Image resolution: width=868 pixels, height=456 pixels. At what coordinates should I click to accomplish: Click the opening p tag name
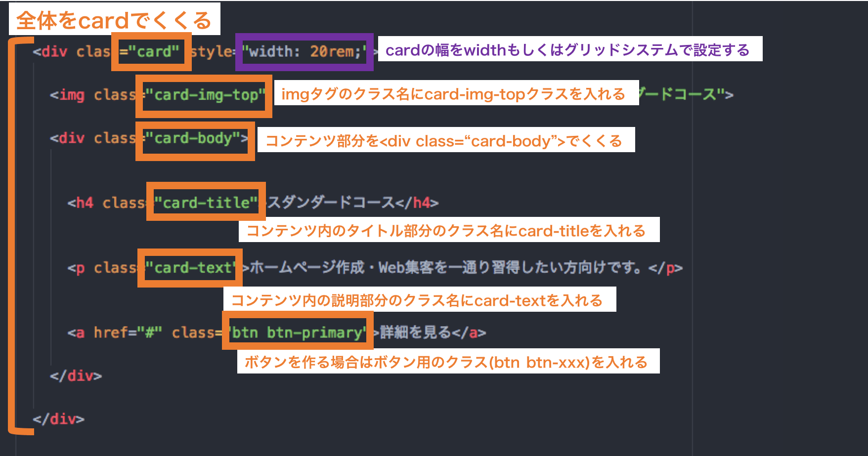[81, 268]
